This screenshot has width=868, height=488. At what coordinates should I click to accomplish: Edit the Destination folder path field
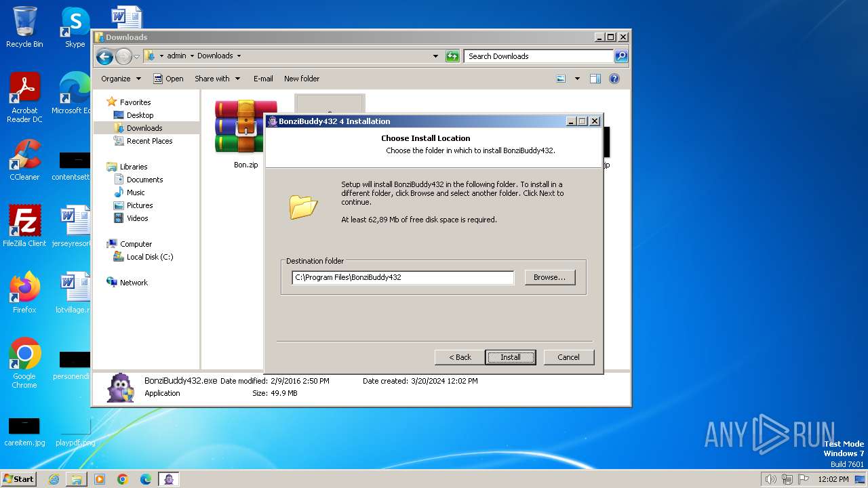tap(403, 277)
